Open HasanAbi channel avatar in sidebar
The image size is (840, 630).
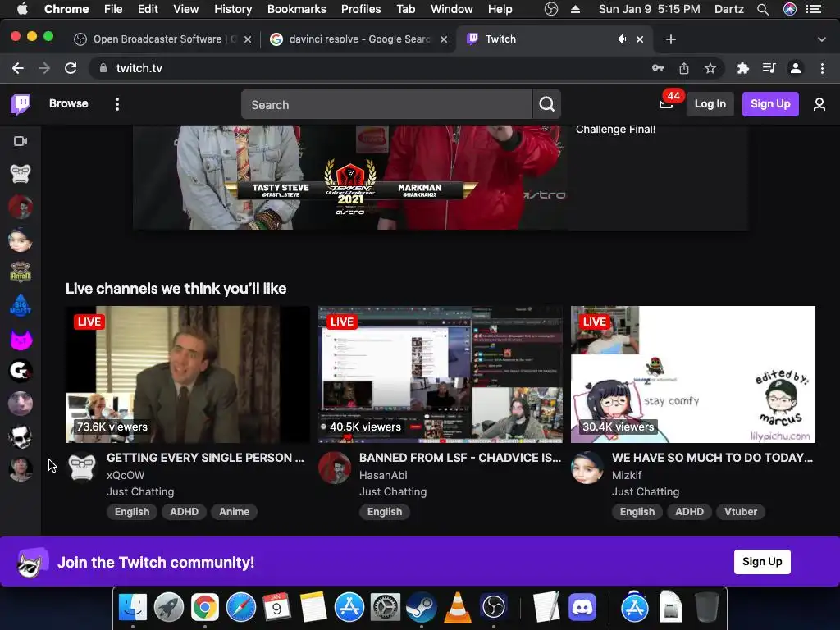(21, 207)
